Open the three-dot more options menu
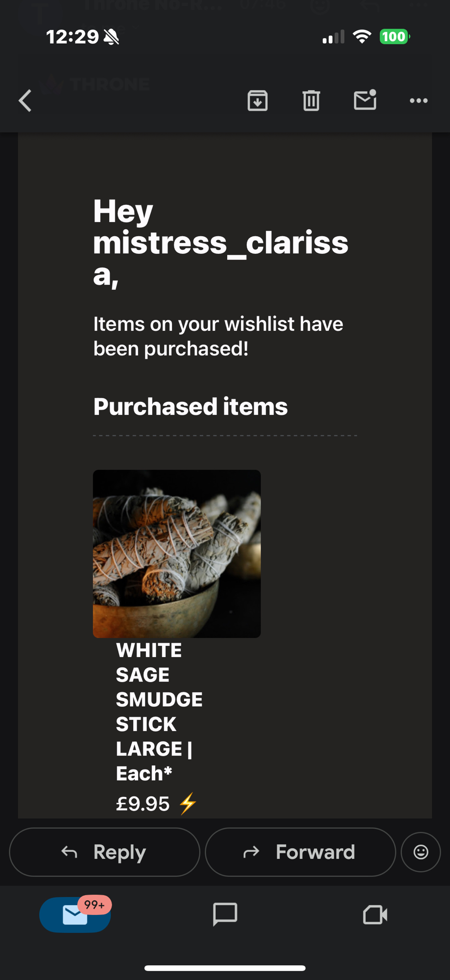This screenshot has height=980, width=450. (419, 101)
